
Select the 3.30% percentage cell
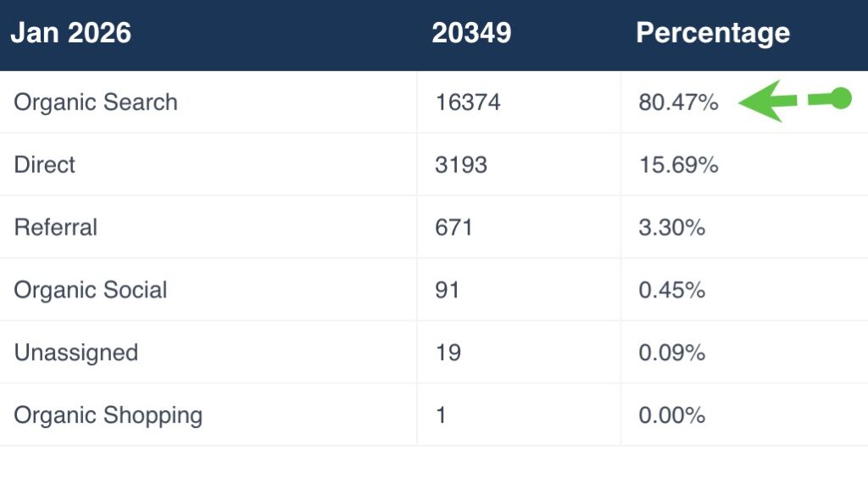coord(672,227)
